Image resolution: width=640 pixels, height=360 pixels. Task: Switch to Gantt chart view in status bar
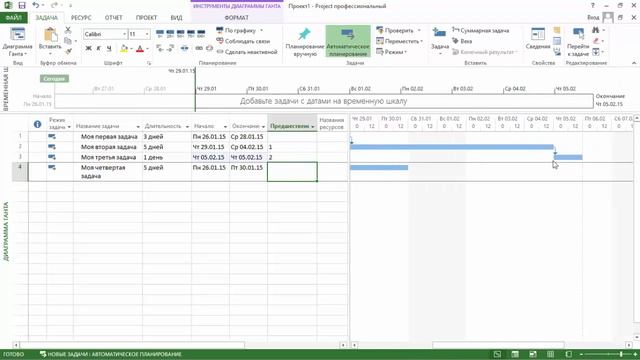pyautogui.click(x=497, y=354)
